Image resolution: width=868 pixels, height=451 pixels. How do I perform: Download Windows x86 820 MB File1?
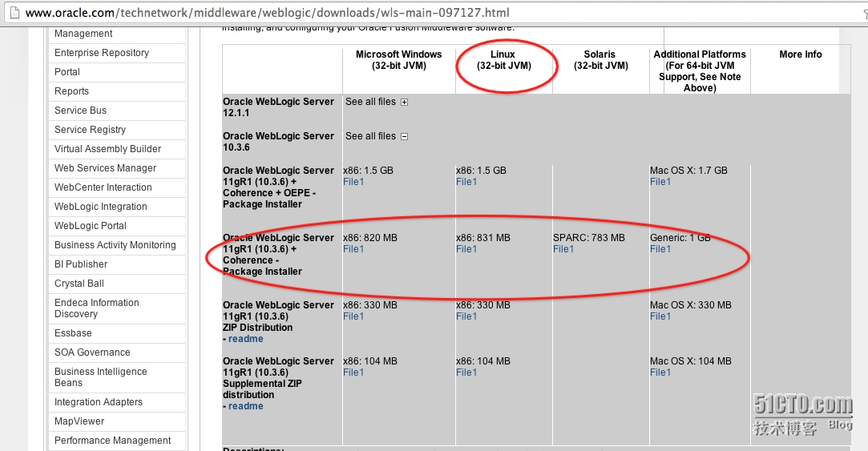353,249
